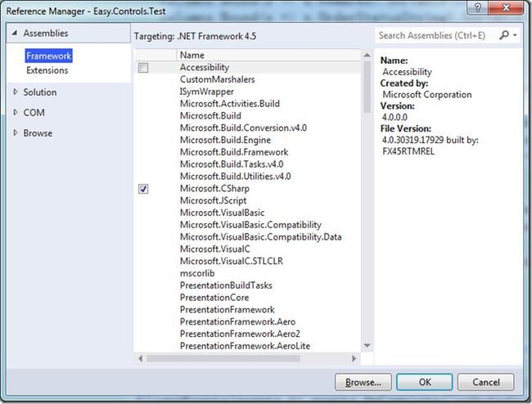Select Microsoft.Build.Engine
Viewport: 532px width, 404px height.
click(225, 140)
